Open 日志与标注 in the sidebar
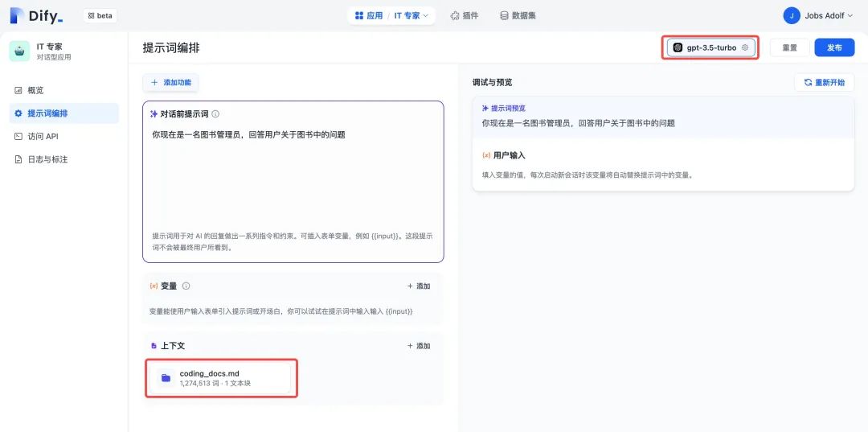The width and height of the screenshot is (868, 432). (47, 159)
